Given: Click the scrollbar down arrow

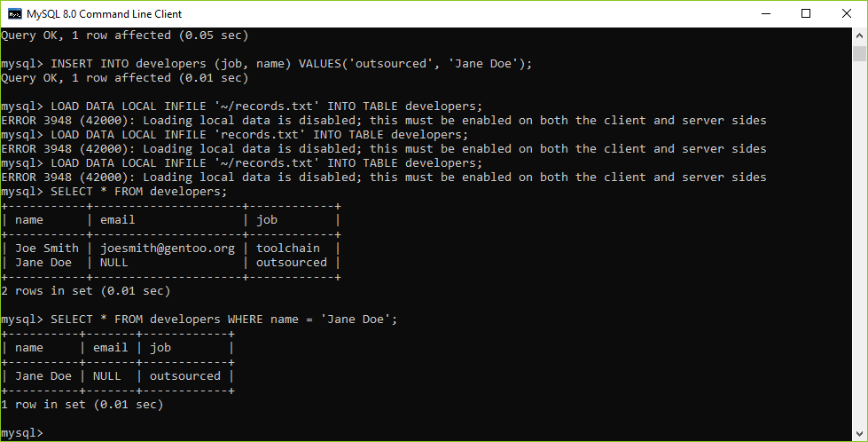Looking at the screenshot, I should [859, 434].
